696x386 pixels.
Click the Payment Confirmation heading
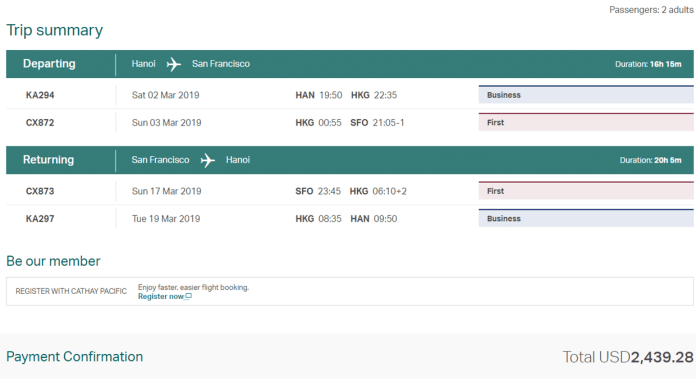[75, 357]
